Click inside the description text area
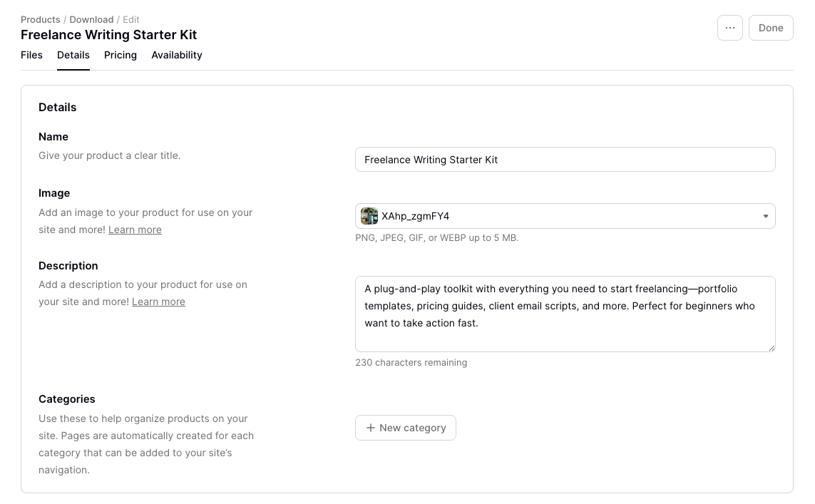 coord(565,314)
